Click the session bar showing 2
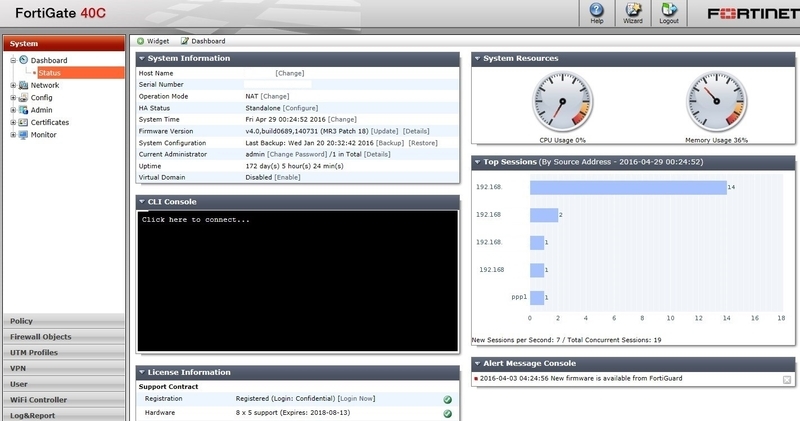 click(544, 215)
